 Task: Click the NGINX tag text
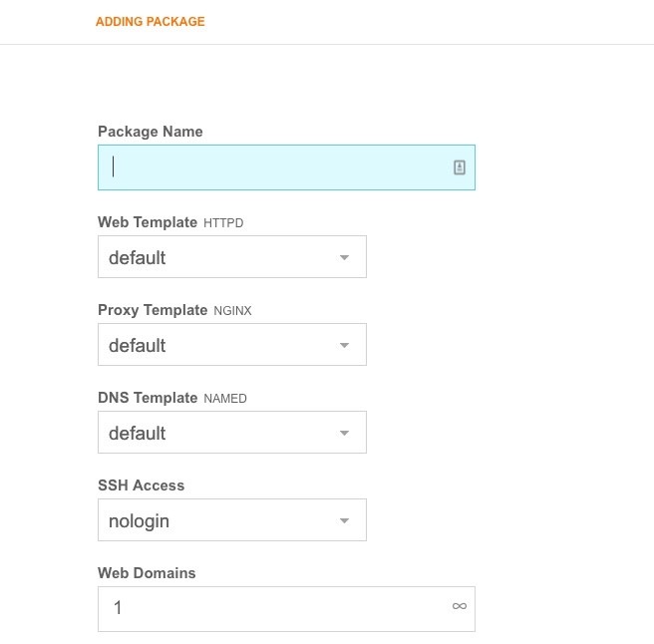pyautogui.click(x=232, y=311)
